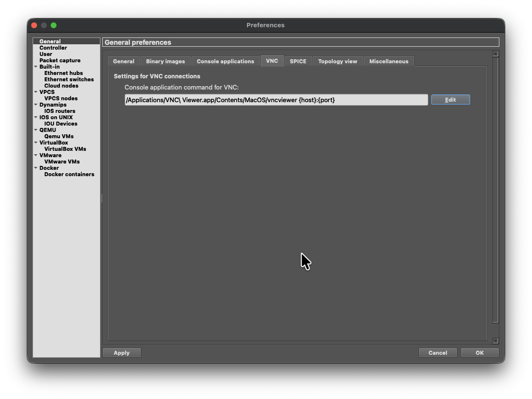
Task: Open the Topology view tab
Action: pyautogui.click(x=337, y=61)
